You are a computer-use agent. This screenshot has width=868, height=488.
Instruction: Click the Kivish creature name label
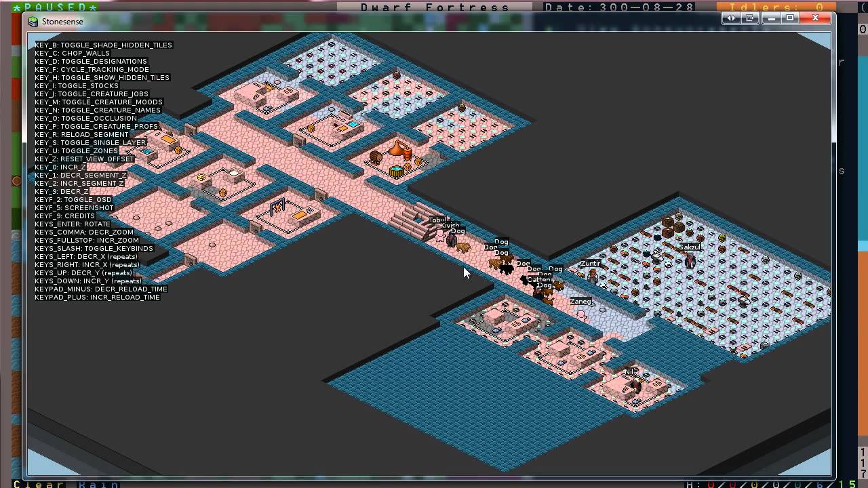[450, 226]
